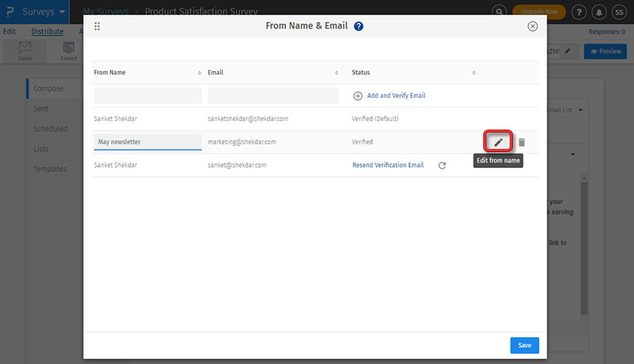Open notifications bell icon
The height and width of the screenshot is (364, 634).
[x=599, y=12]
